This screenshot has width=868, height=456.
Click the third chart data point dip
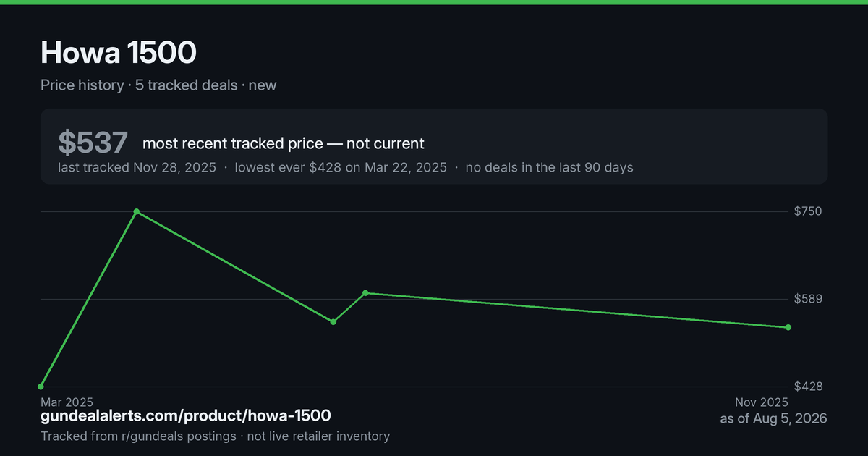click(x=333, y=321)
